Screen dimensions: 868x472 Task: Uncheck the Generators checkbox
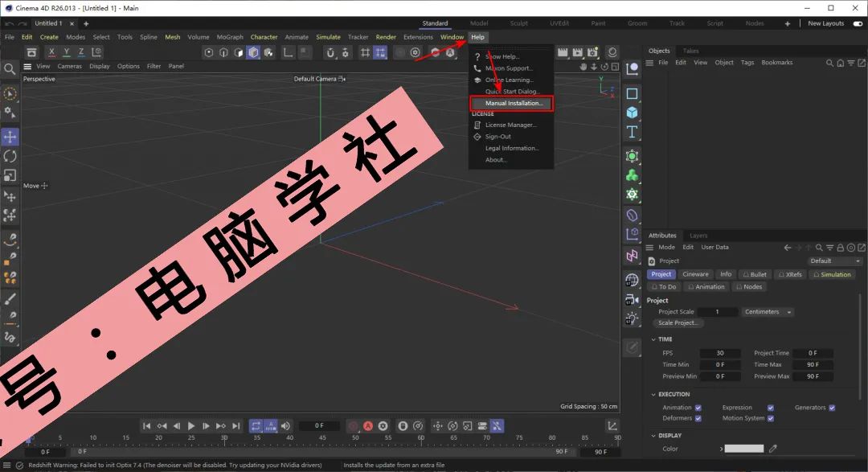(833, 408)
